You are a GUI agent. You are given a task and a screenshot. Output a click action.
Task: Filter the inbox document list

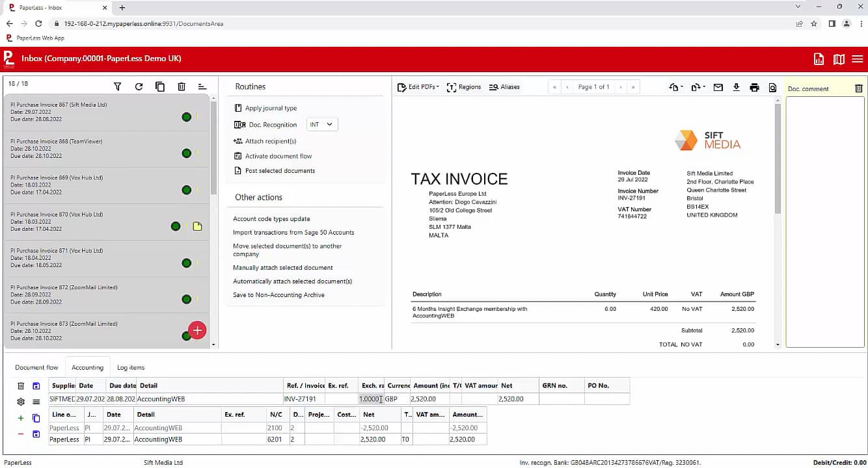coord(118,86)
